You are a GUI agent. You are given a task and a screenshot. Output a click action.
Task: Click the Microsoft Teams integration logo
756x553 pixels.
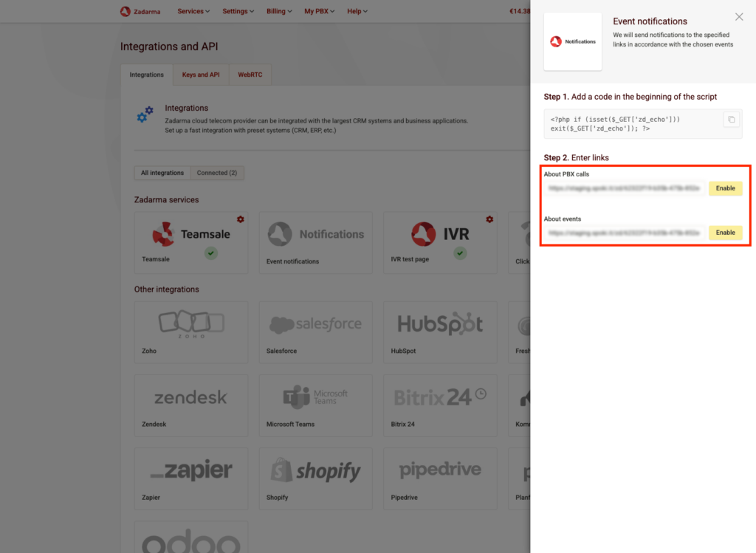point(315,397)
